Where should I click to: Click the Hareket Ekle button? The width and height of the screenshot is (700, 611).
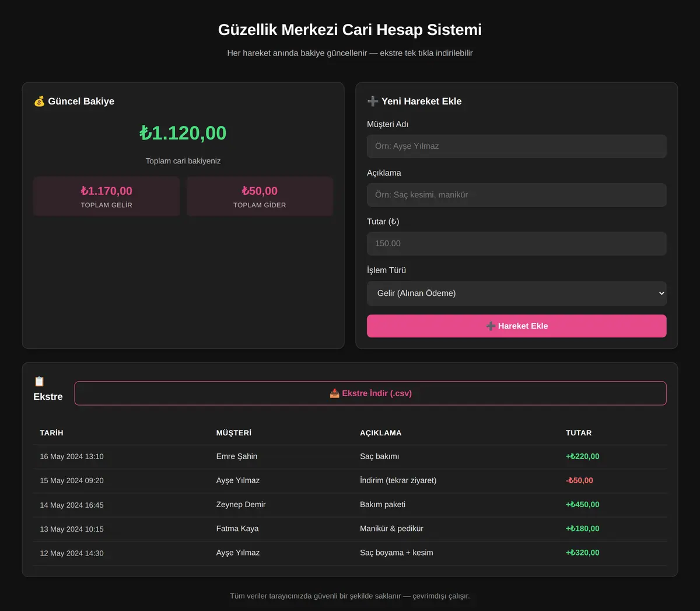[x=517, y=326]
